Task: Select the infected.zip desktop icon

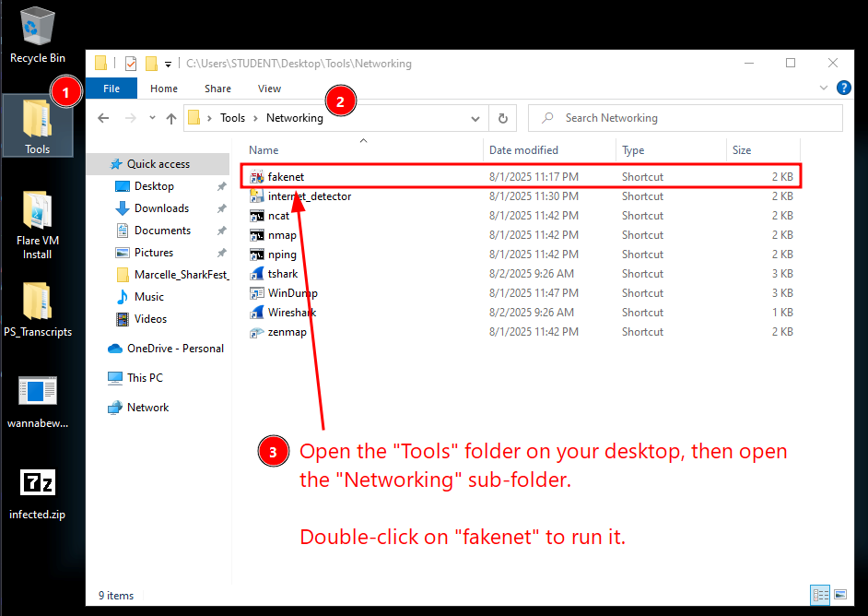Action: click(38, 492)
